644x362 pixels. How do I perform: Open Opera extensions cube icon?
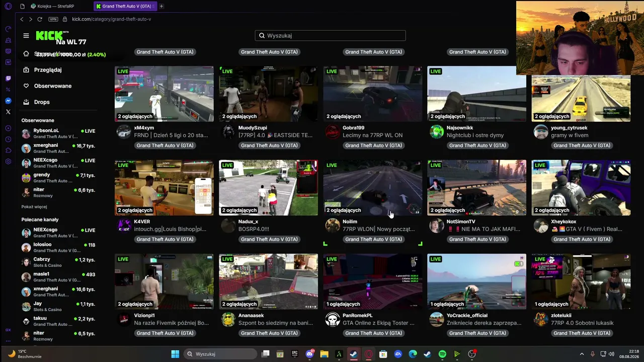(8, 150)
